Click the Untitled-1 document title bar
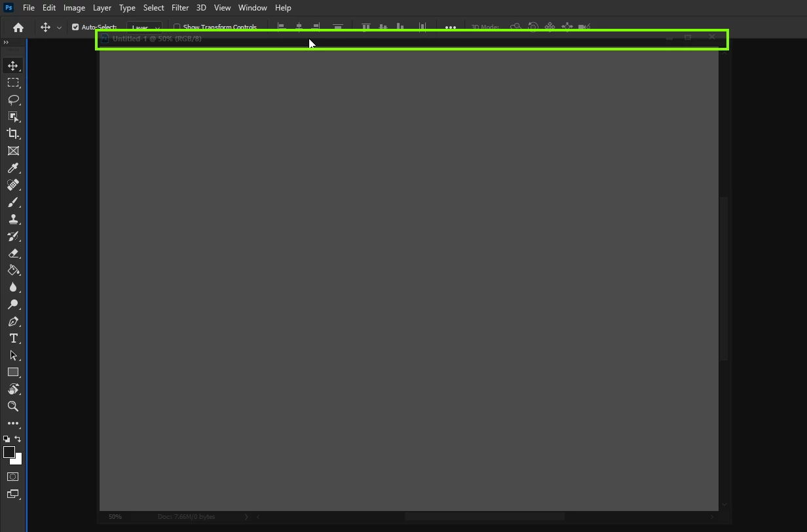The image size is (807, 532). click(412, 39)
